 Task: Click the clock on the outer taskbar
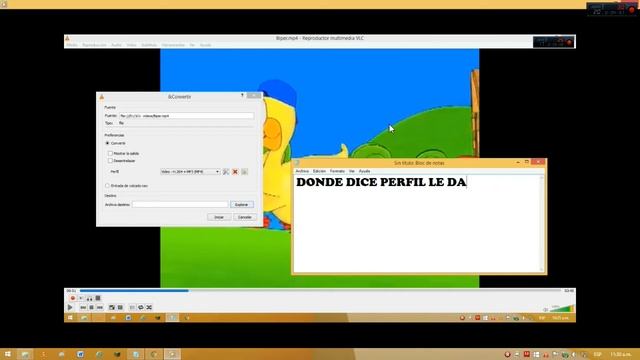pos(620,354)
